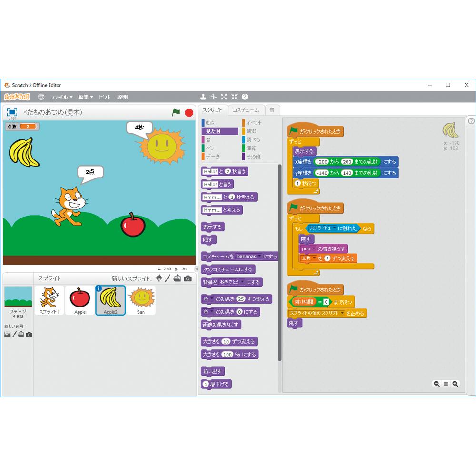Screen dimensions: 476x476
Task: Click the help question mark at scripts edge
Action: tap(471, 121)
